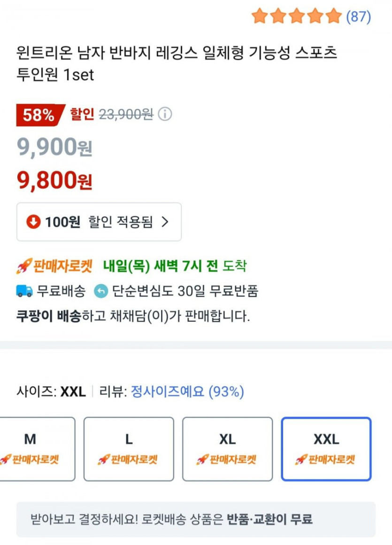Click the five-star rating icons
The height and width of the screenshot is (545, 392).
click(x=296, y=16)
